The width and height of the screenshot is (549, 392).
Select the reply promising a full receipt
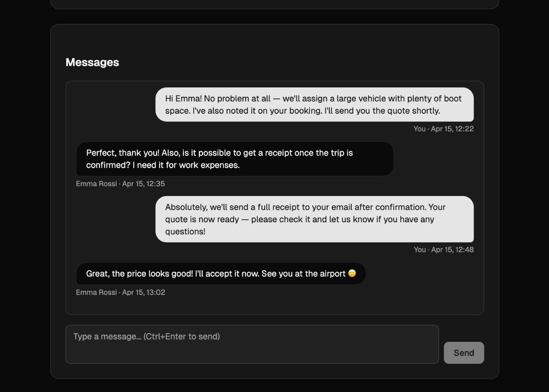315,219
